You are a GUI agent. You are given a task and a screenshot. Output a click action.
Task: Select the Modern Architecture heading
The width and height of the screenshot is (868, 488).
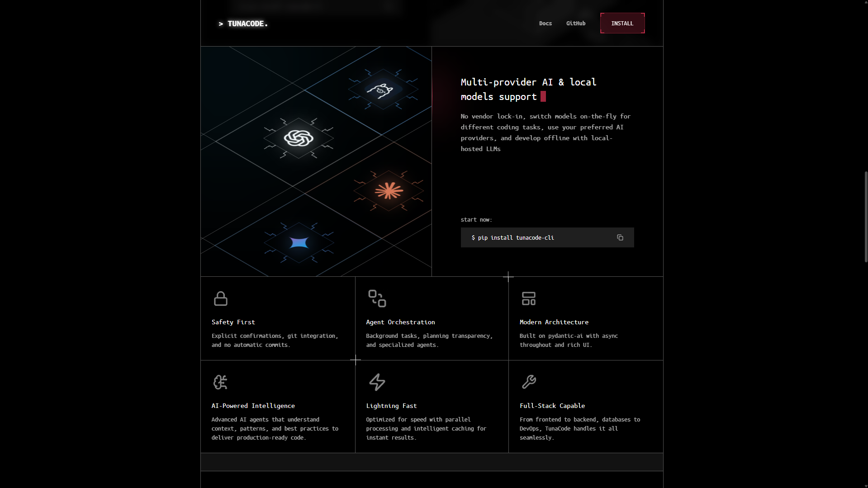coord(554,322)
